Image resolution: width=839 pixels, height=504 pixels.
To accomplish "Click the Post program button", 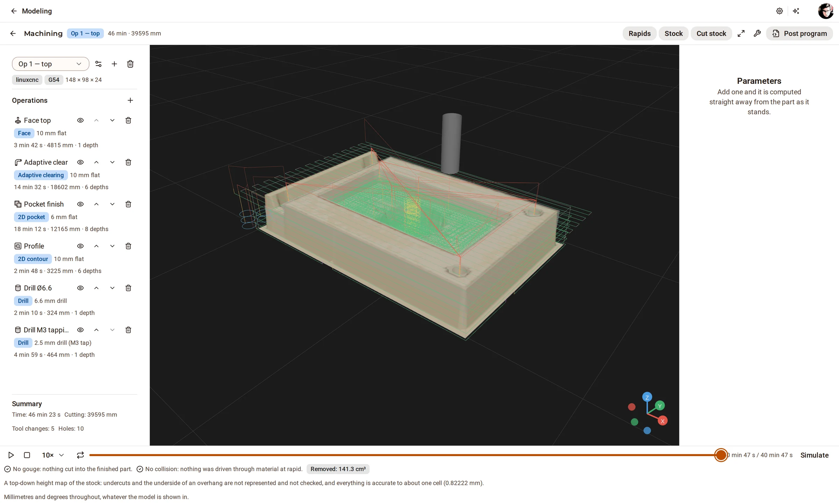I will click(x=799, y=34).
